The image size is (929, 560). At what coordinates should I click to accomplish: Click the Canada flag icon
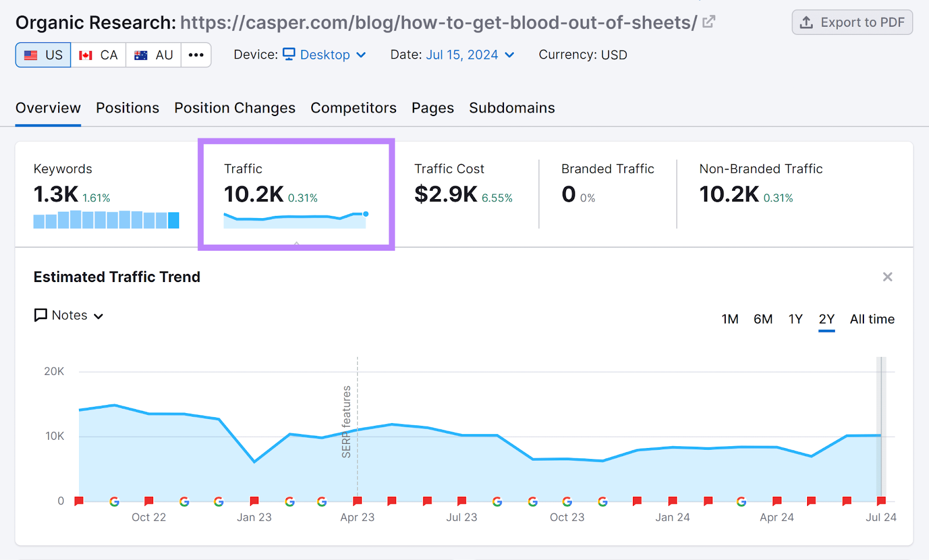pos(85,55)
